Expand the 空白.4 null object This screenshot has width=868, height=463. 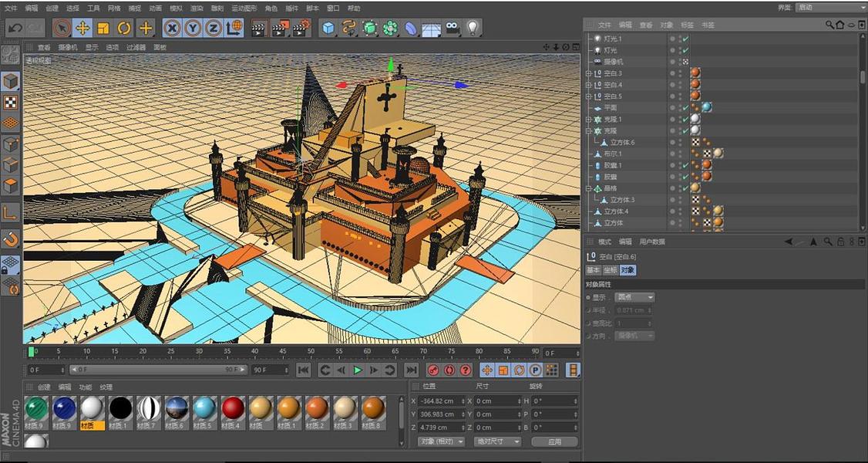(x=589, y=85)
